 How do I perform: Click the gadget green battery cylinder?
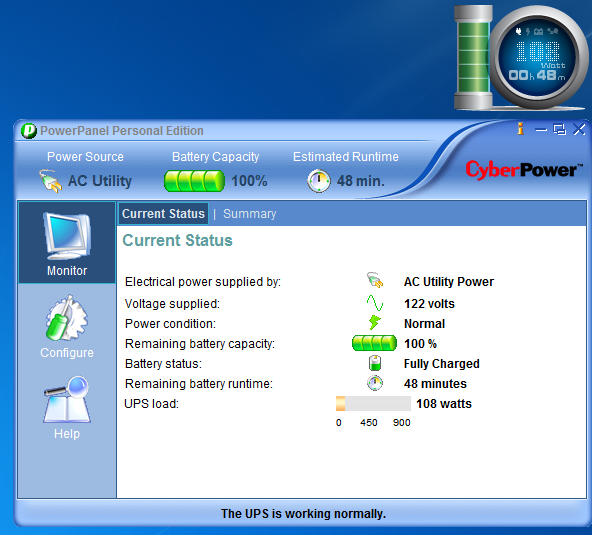click(x=473, y=57)
